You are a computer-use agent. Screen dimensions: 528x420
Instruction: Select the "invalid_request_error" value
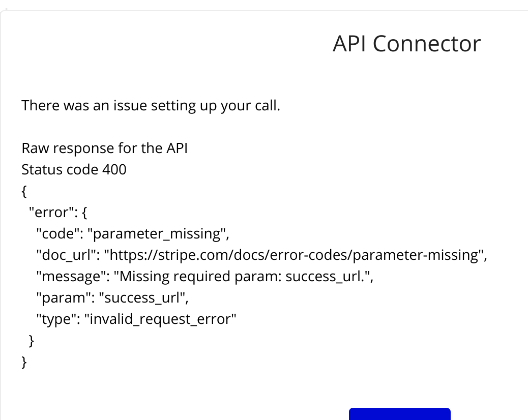(x=160, y=319)
